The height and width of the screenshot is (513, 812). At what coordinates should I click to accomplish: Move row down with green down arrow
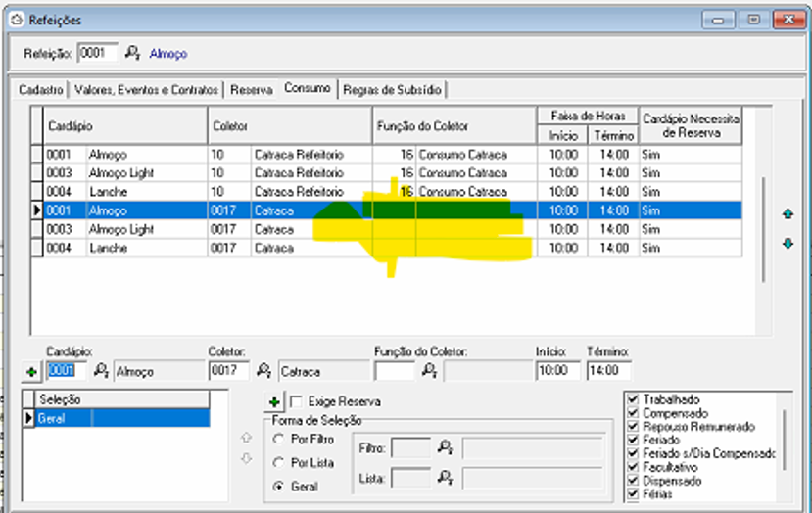pyautogui.click(x=788, y=243)
